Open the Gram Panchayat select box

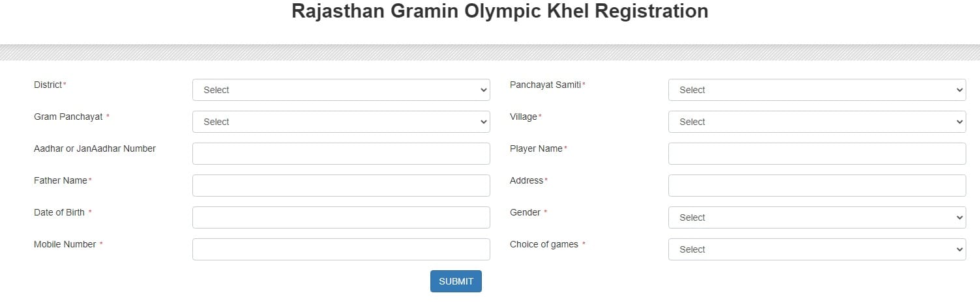click(x=340, y=122)
